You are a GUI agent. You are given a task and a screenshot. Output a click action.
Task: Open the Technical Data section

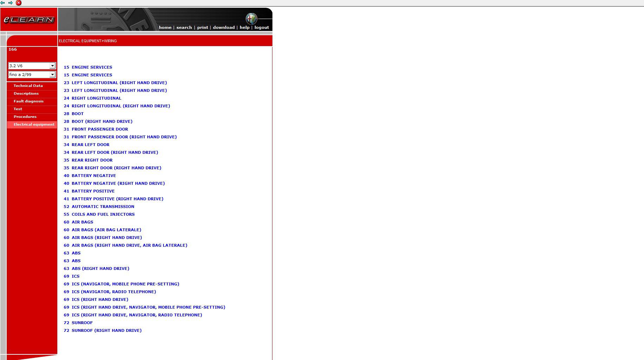[28, 86]
